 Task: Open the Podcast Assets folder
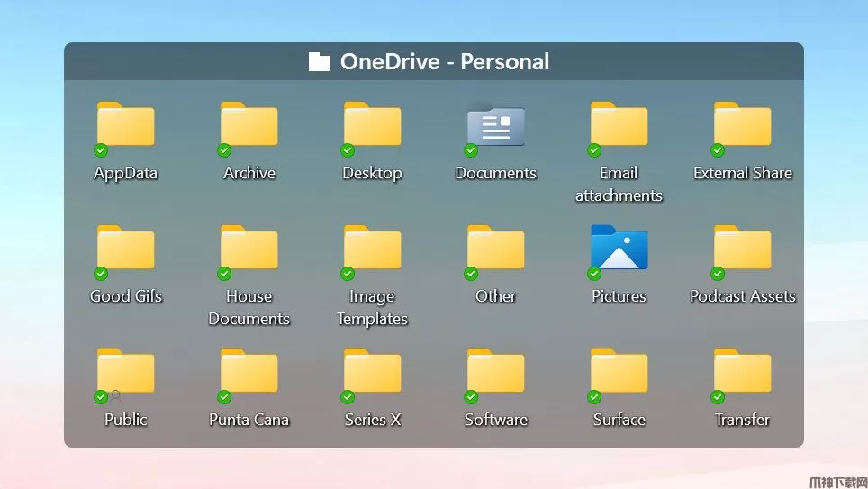[742, 249]
